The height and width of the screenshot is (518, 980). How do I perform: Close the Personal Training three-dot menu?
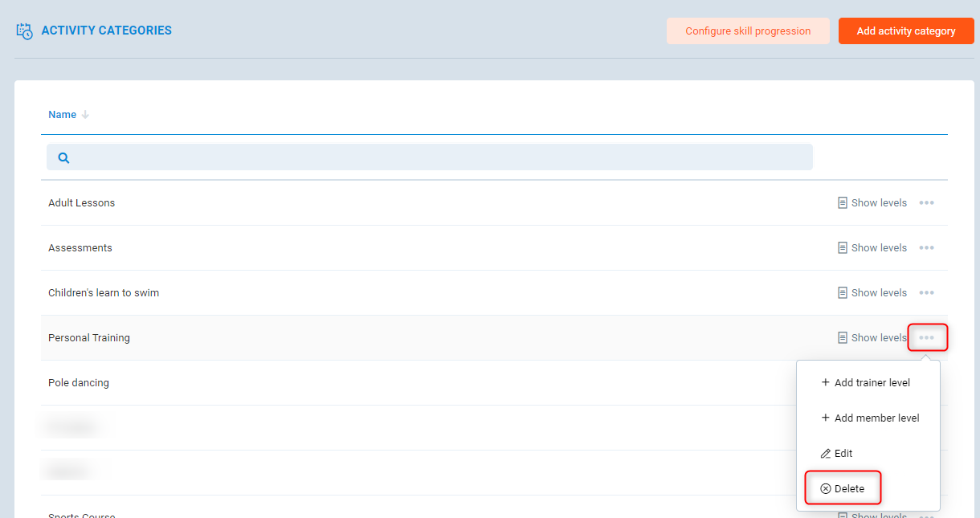[927, 338]
